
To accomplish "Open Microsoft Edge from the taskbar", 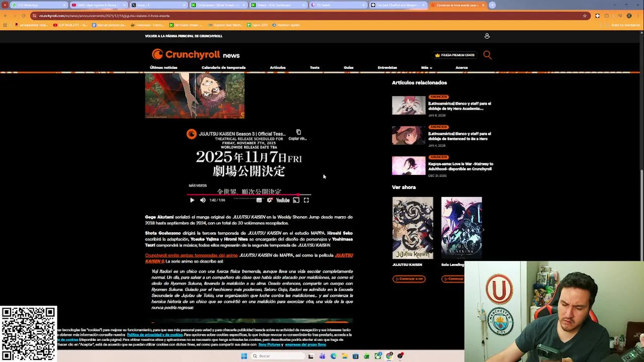I will click(x=334, y=356).
